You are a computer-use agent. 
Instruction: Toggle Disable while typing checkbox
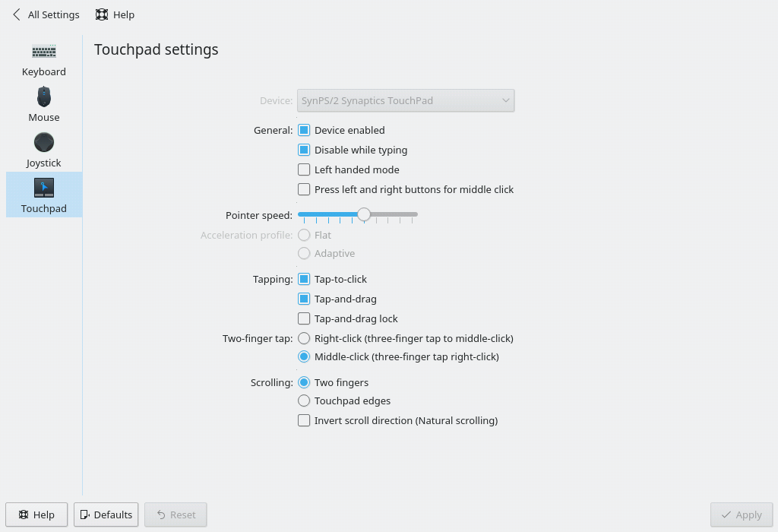point(304,150)
